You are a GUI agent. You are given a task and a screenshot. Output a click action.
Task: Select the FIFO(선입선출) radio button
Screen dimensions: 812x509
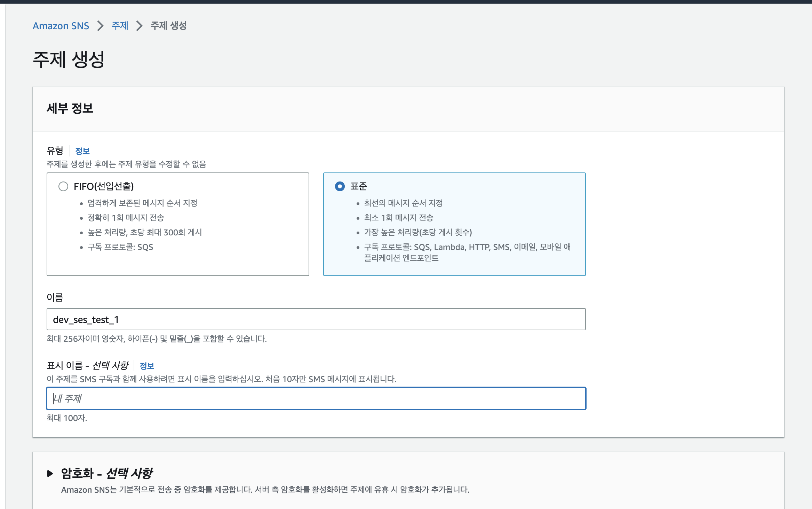point(63,186)
